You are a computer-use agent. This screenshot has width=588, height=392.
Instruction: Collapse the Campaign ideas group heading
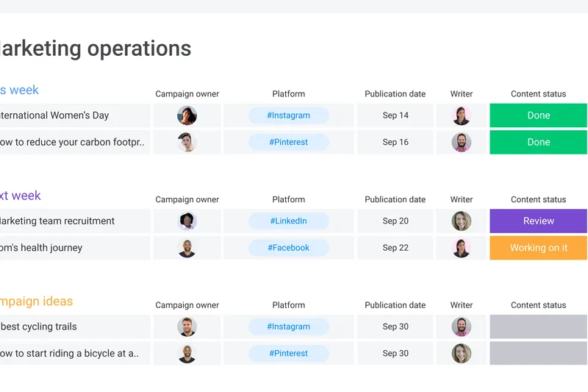(37, 302)
